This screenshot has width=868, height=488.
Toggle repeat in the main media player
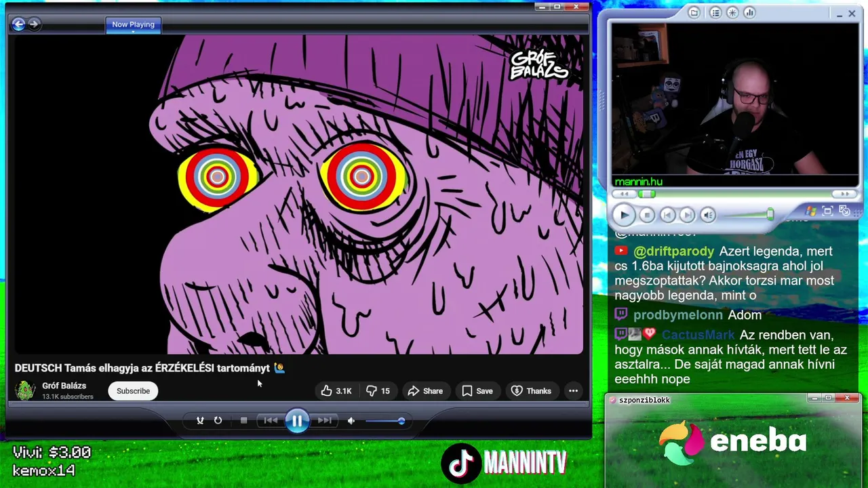pos(218,421)
